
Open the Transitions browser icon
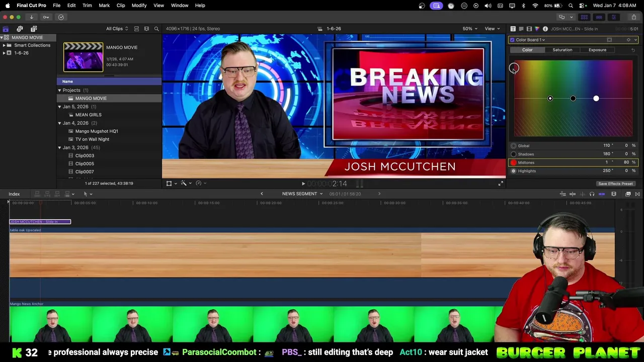(x=637, y=194)
